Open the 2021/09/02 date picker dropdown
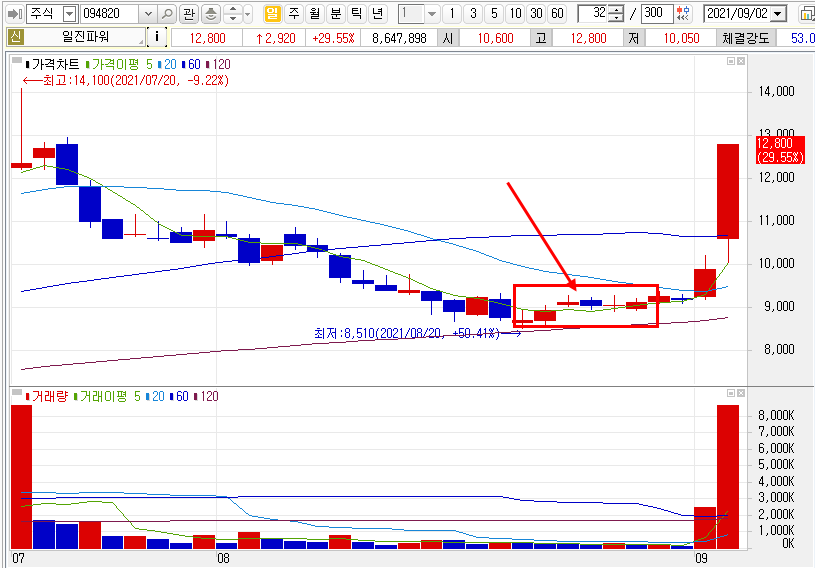The width and height of the screenshot is (815, 568). point(778,14)
